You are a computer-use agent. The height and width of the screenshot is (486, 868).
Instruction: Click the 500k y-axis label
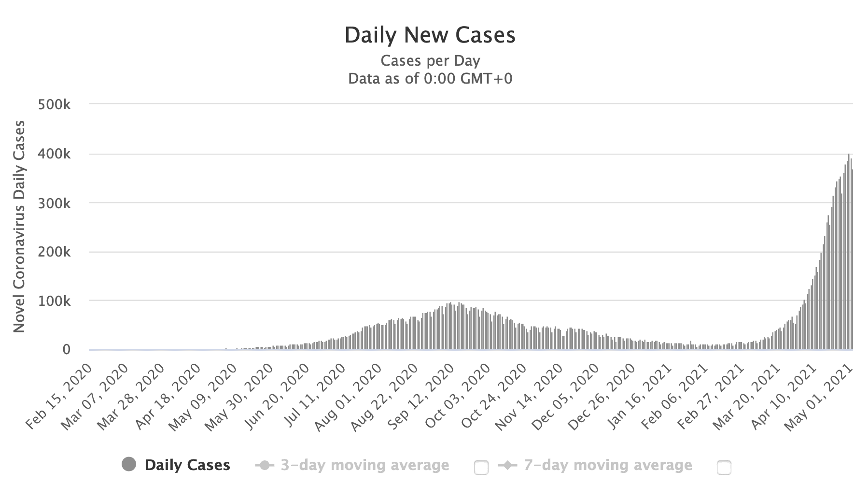pyautogui.click(x=54, y=105)
